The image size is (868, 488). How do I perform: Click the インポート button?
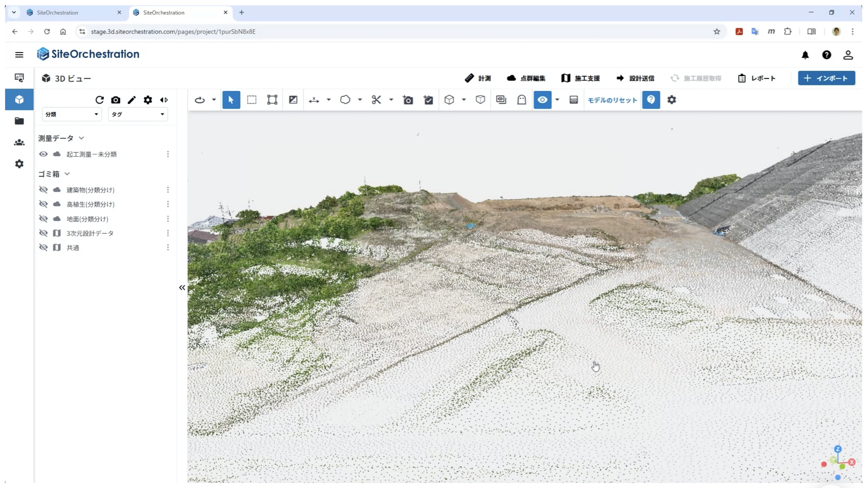click(x=827, y=78)
